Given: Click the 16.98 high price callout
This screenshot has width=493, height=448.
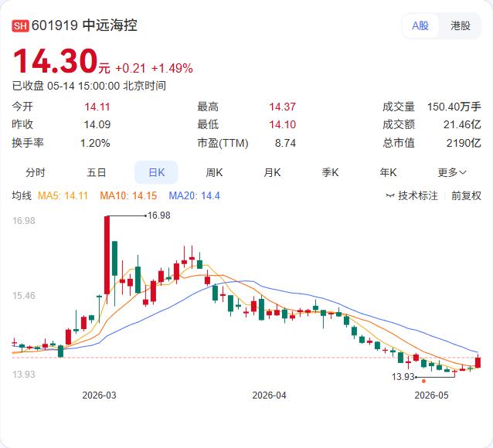Looking at the screenshot, I should 158,216.
